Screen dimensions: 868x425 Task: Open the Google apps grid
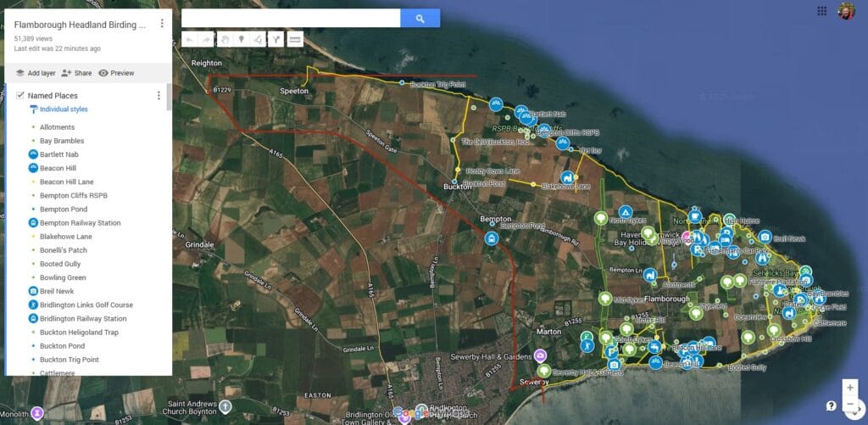[821, 11]
